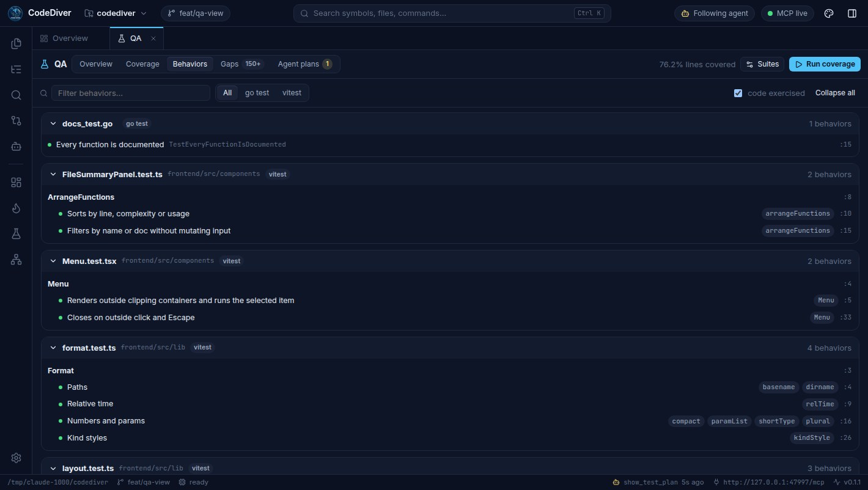This screenshot has width=868, height=490.
Task: Collapse the layout.test.ts group
Action: (x=53, y=468)
